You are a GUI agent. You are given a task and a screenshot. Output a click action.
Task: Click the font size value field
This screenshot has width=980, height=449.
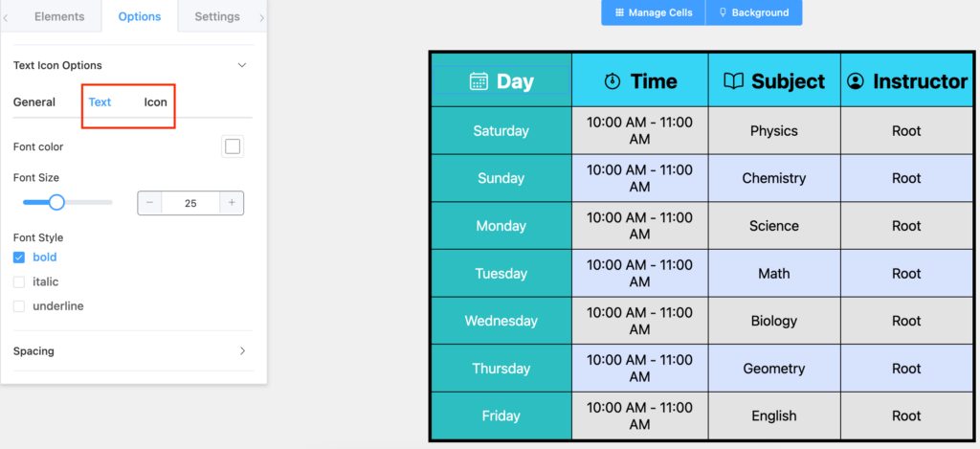click(190, 203)
